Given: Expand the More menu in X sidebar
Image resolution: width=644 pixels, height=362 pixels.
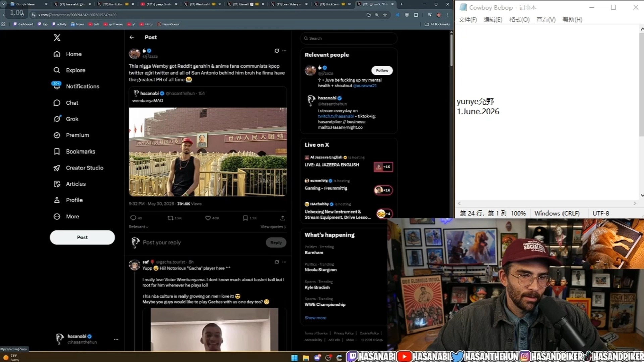Looking at the screenshot, I should tap(66, 217).
